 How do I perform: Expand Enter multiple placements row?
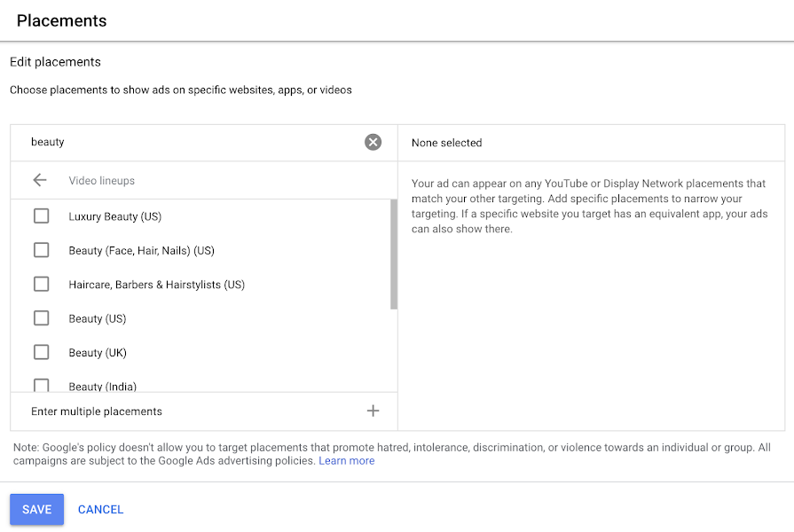(x=97, y=411)
